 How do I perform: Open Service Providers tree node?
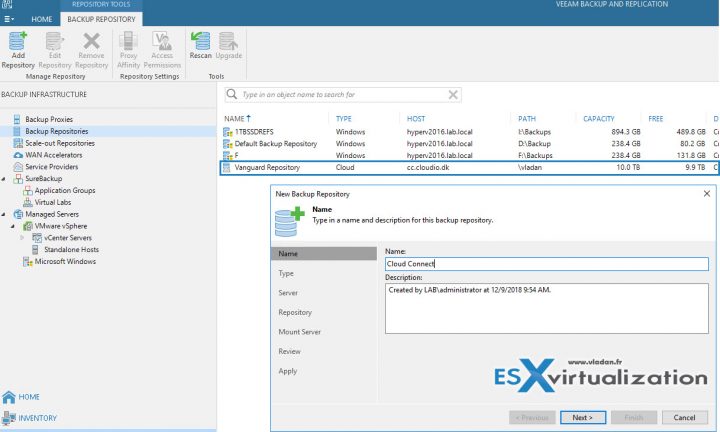51,167
